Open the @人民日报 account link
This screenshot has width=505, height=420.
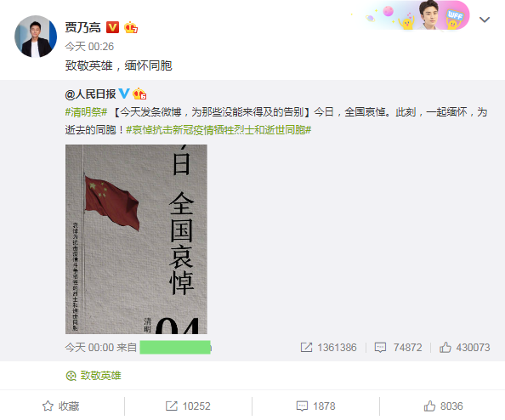[90, 94]
